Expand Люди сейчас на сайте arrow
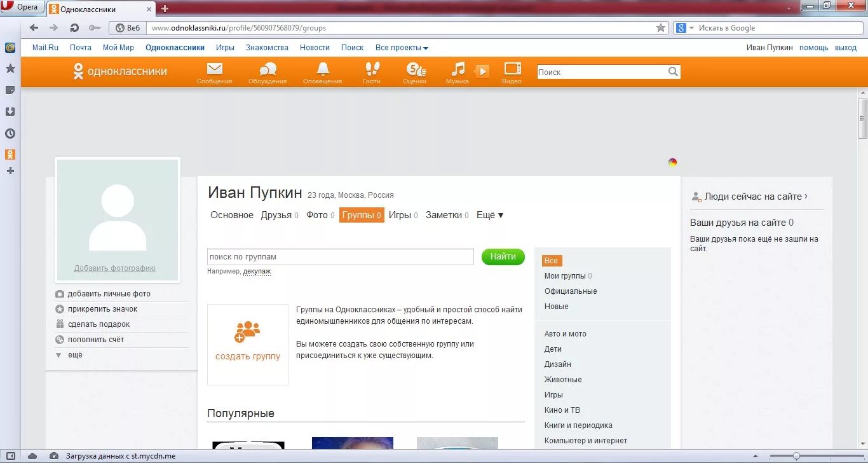 click(806, 197)
